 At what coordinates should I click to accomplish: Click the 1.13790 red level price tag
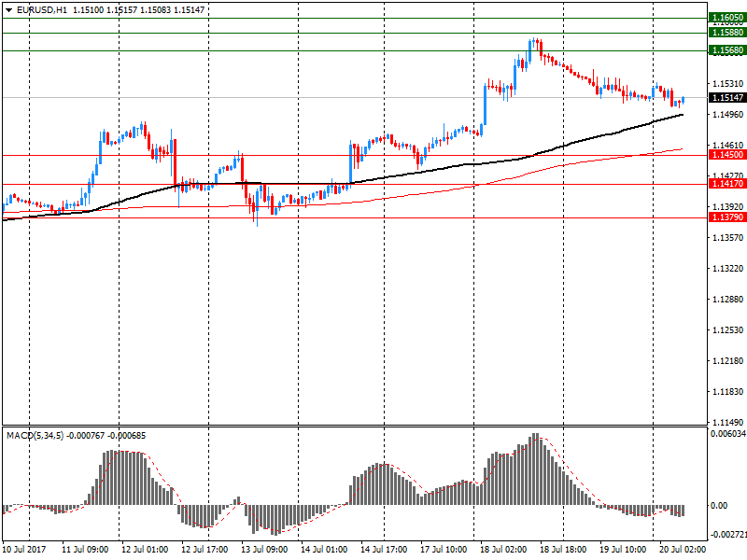727,217
